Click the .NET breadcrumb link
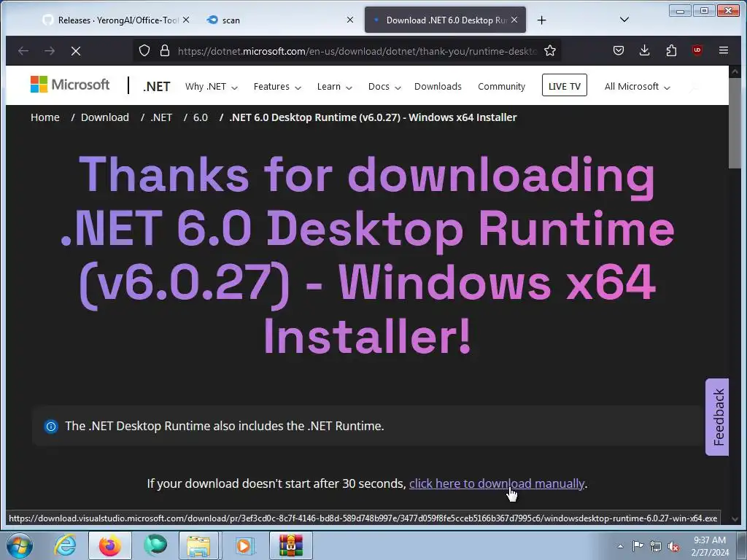 click(161, 117)
